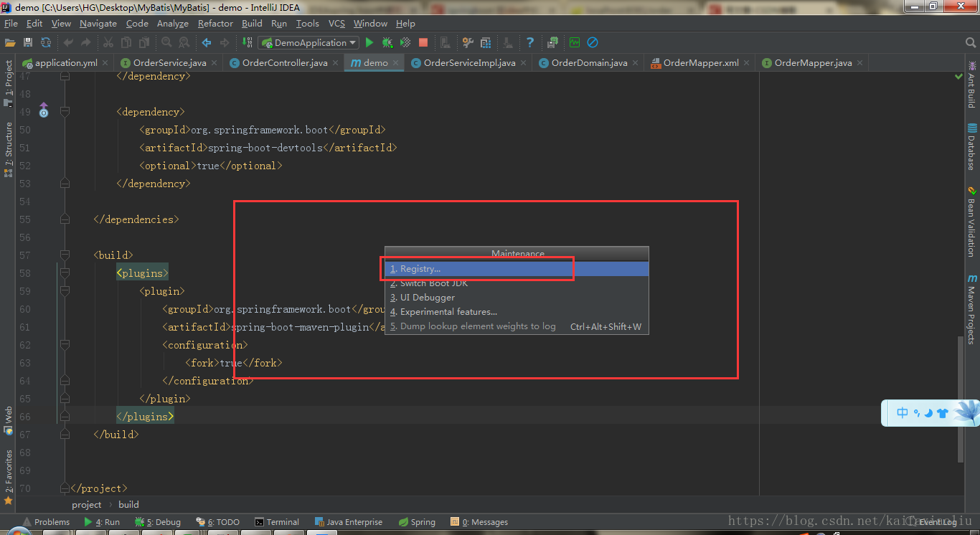Click the green chip toolbar icon
The height and width of the screenshot is (535, 980).
coord(552,42)
